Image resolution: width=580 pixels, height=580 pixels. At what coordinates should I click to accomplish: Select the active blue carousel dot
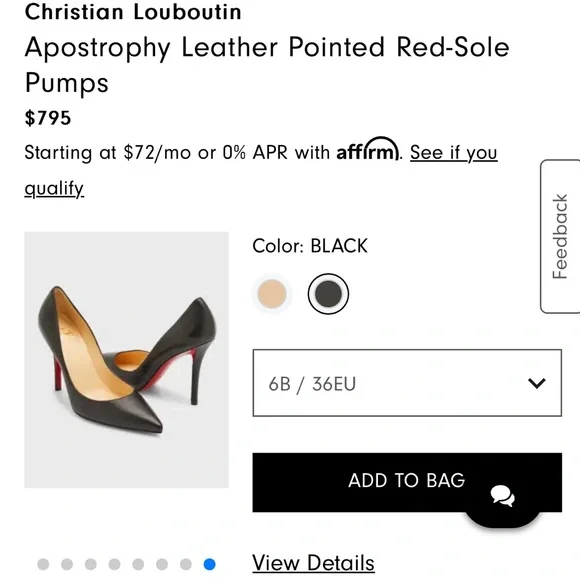[x=209, y=564]
